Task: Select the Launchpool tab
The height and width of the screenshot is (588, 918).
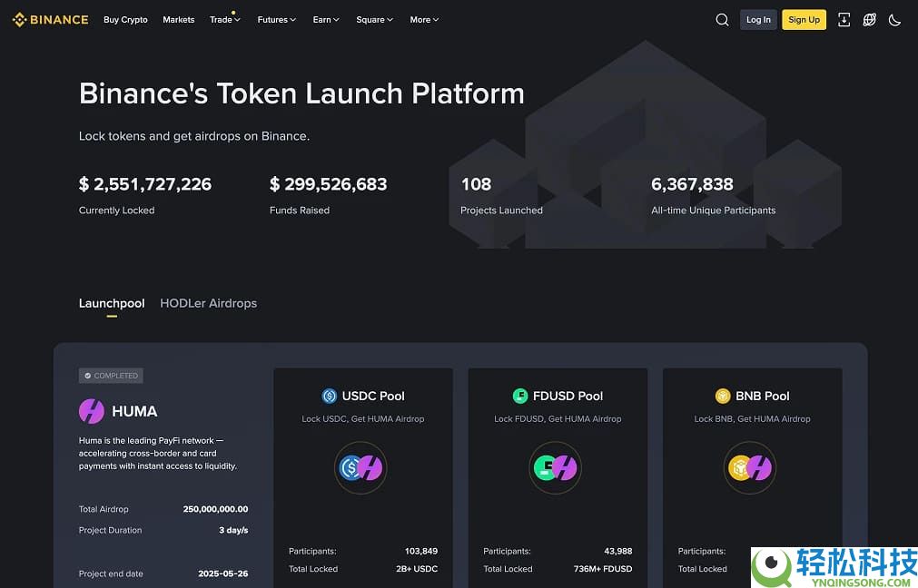Action: 112,303
